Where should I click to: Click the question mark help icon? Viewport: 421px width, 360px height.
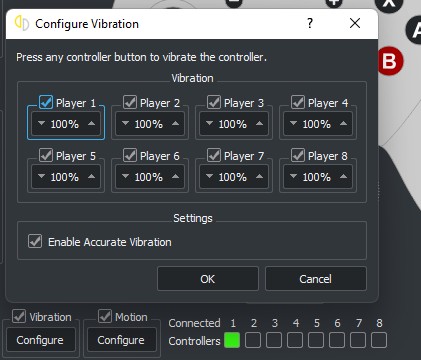(x=310, y=23)
